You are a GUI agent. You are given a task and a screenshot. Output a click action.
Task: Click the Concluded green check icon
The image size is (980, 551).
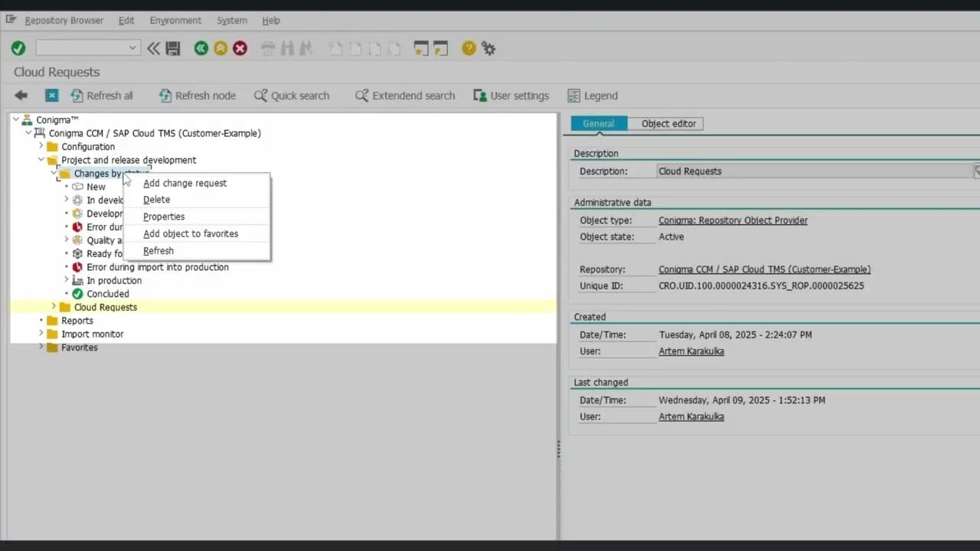pyautogui.click(x=77, y=294)
